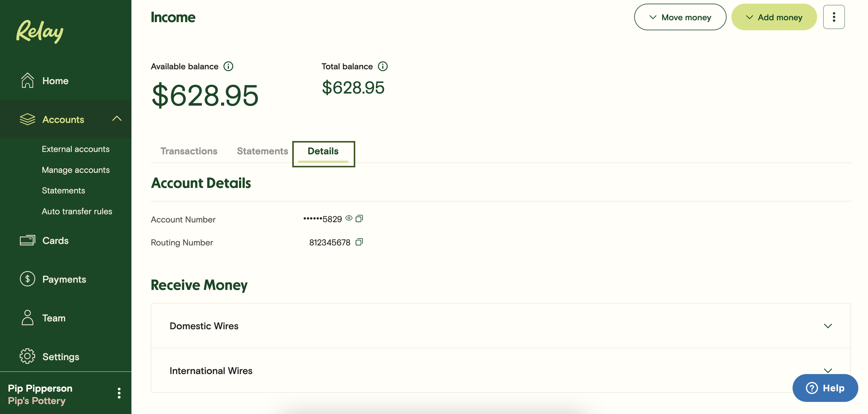This screenshot has height=414, width=868.
Task: Reveal the hidden account number
Action: point(349,218)
